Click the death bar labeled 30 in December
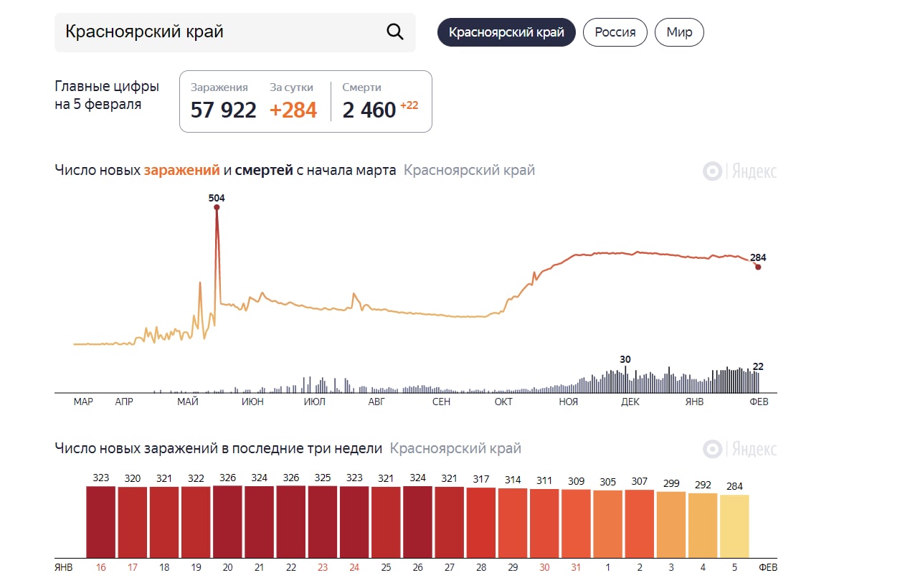 click(625, 379)
